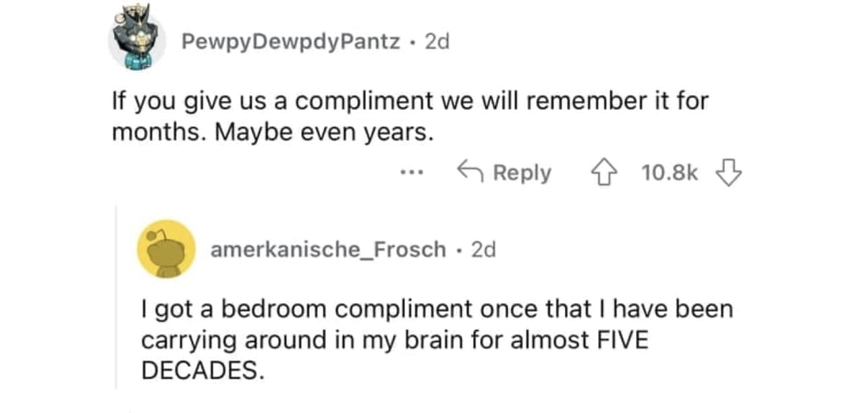Image resolution: width=868 pixels, height=413 pixels.
Task: Click the first line of PewpyDewpdyPantz's comment
Action: coord(410,101)
